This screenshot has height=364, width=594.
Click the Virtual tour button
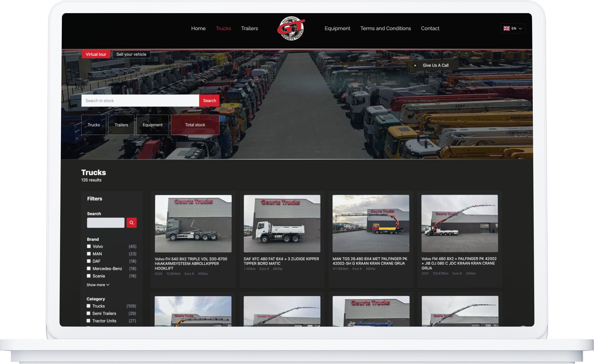point(96,54)
